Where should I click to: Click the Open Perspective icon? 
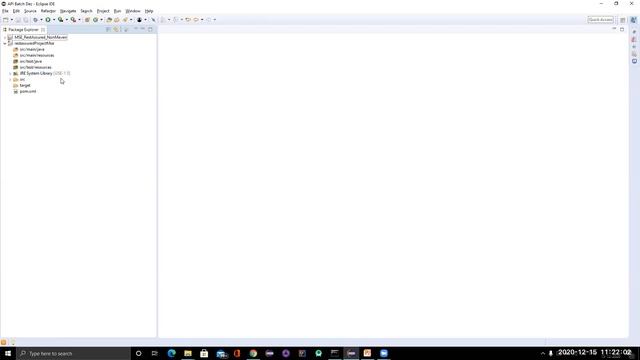622,20
